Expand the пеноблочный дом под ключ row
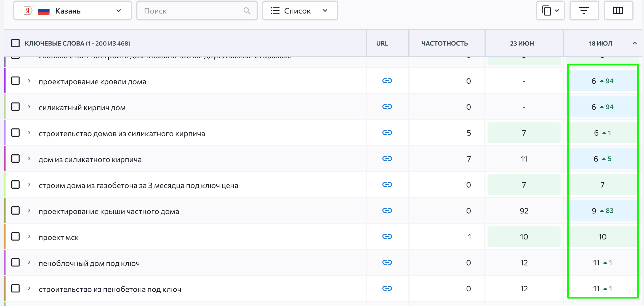 coord(29,262)
